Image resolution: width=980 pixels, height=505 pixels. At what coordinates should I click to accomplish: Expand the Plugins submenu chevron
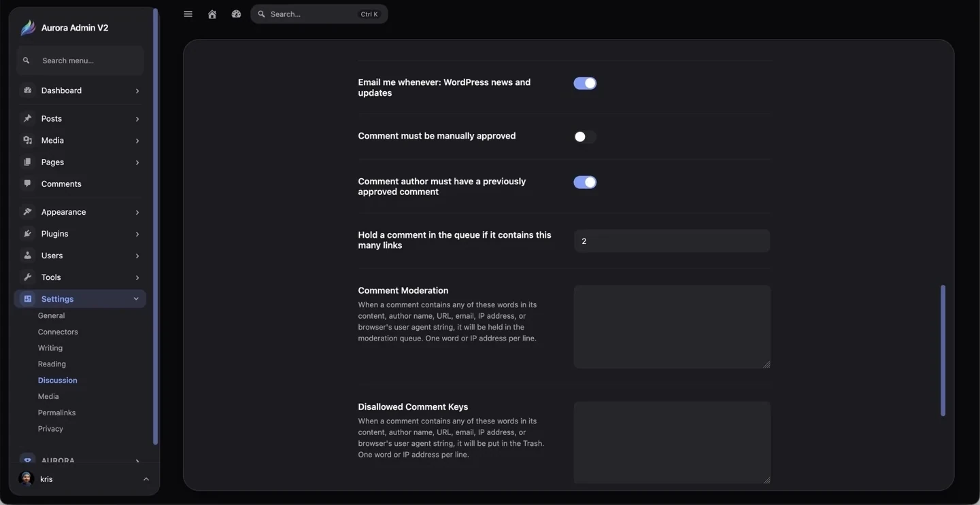click(x=137, y=234)
